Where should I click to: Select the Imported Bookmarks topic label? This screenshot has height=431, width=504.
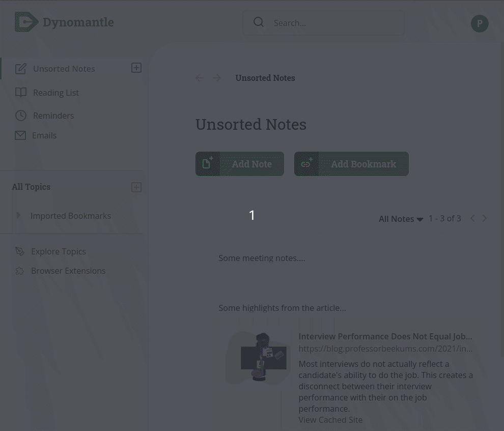[71, 216]
